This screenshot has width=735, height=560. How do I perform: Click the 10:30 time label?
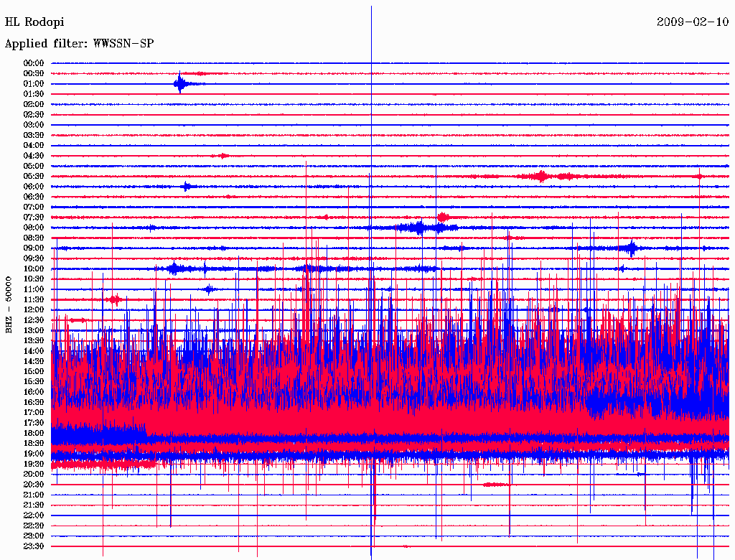tap(34, 279)
